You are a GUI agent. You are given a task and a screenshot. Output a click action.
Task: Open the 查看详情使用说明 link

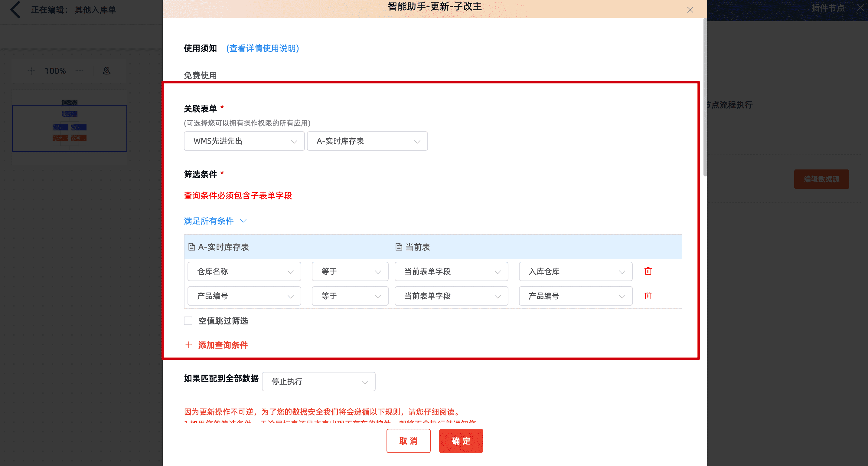263,48
